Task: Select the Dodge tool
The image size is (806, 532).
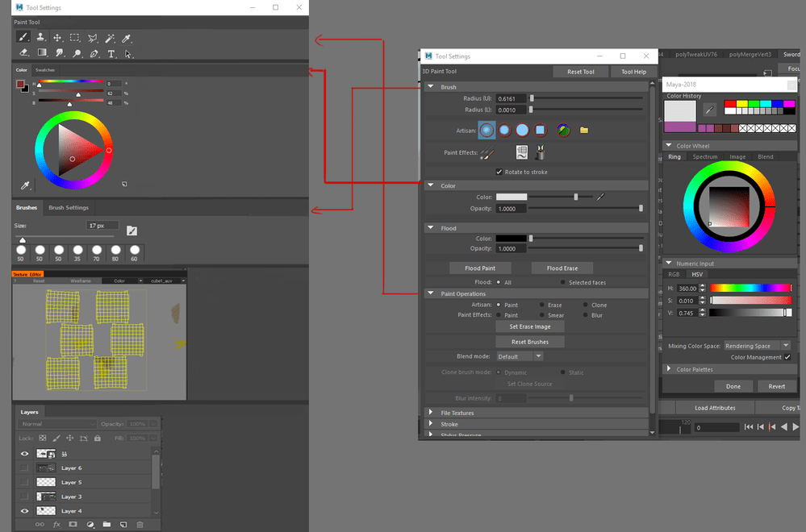Action: (x=77, y=53)
